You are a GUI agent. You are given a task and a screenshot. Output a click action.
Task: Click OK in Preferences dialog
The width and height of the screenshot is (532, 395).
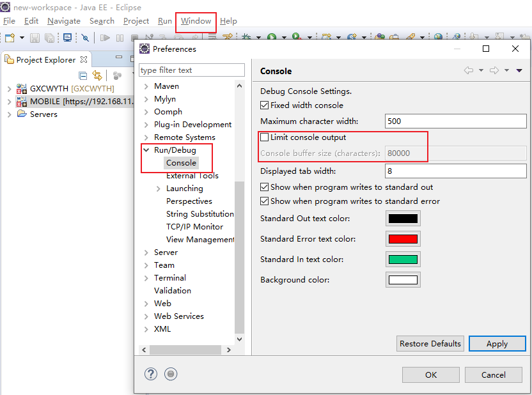click(x=431, y=375)
